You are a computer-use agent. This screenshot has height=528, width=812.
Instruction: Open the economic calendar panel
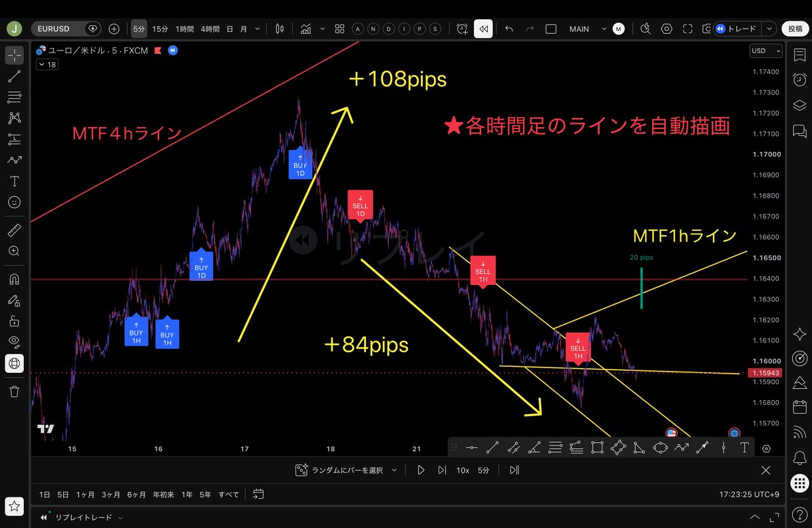(x=799, y=407)
